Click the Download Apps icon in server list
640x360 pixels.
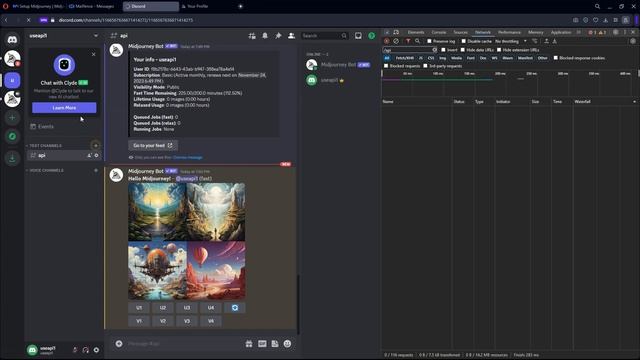tap(12, 158)
